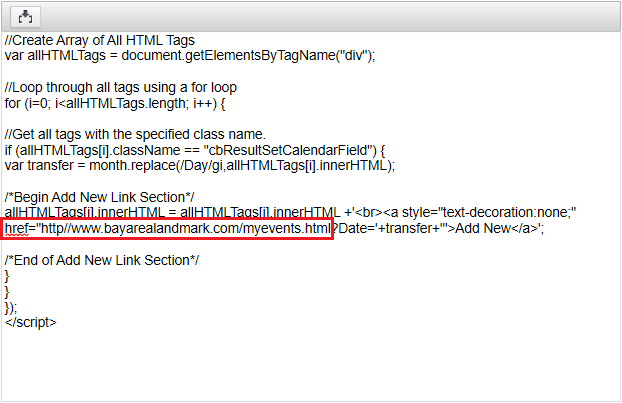Click the '/*Begin Add New Link Section*/' comment
This screenshot has width=622, height=403.
pos(99,197)
